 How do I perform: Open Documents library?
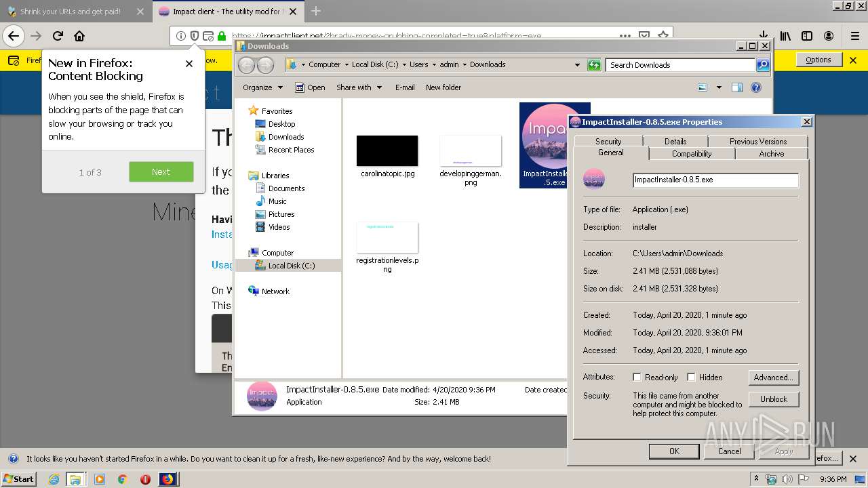(x=286, y=188)
